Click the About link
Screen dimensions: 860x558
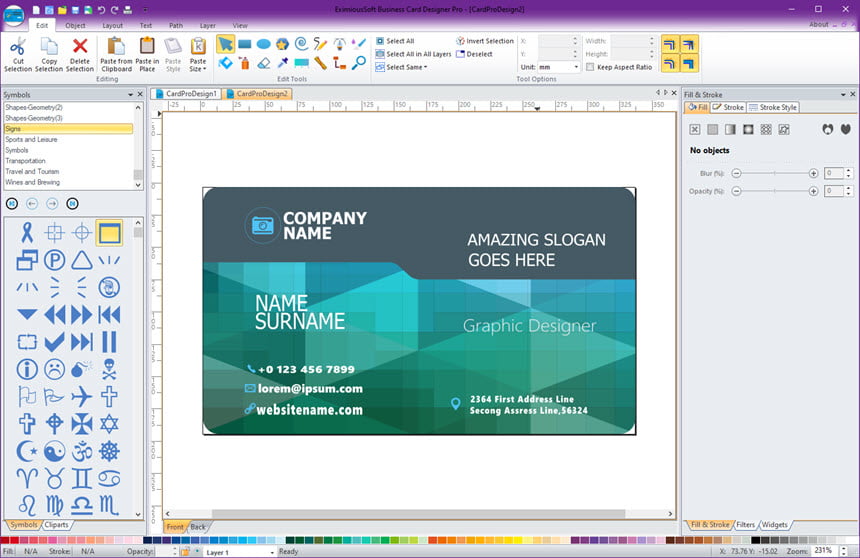pyautogui.click(x=818, y=25)
